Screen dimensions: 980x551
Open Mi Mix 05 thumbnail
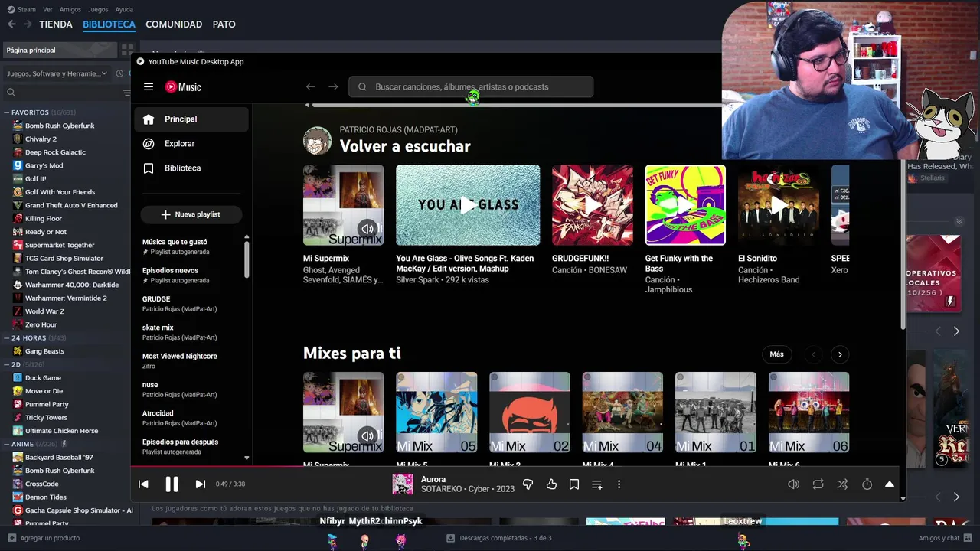(436, 412)
